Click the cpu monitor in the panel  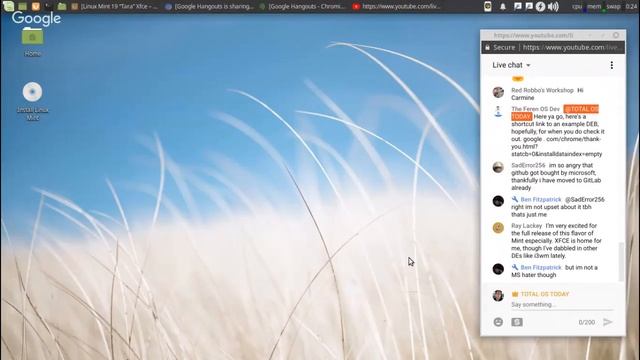tap(578, 7)
